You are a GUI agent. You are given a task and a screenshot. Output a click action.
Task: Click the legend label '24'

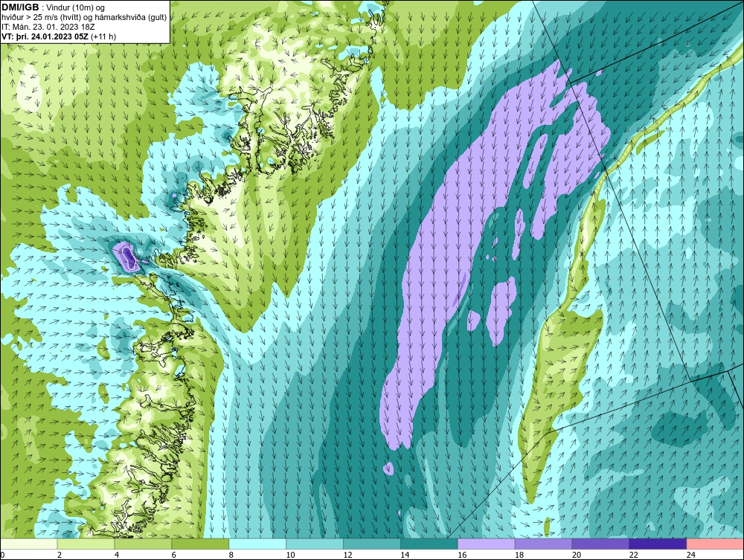tap(691, 555)
